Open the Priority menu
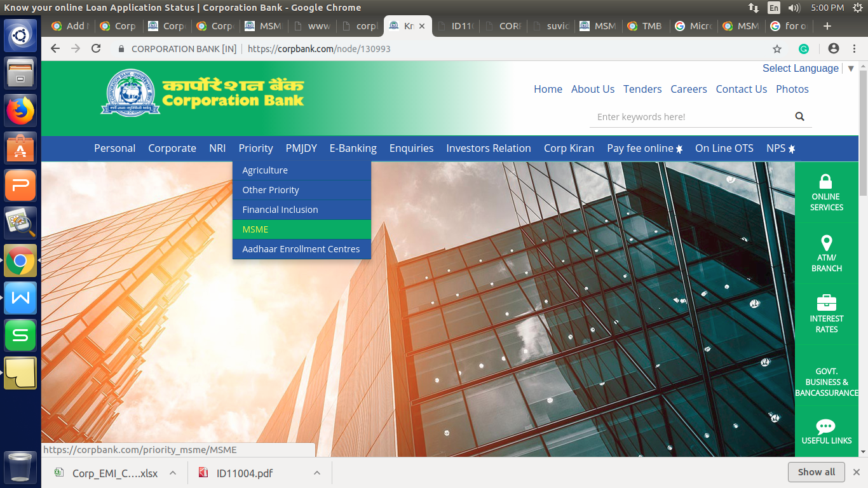This screenshot has width=868, height=488. click(255, 148)
